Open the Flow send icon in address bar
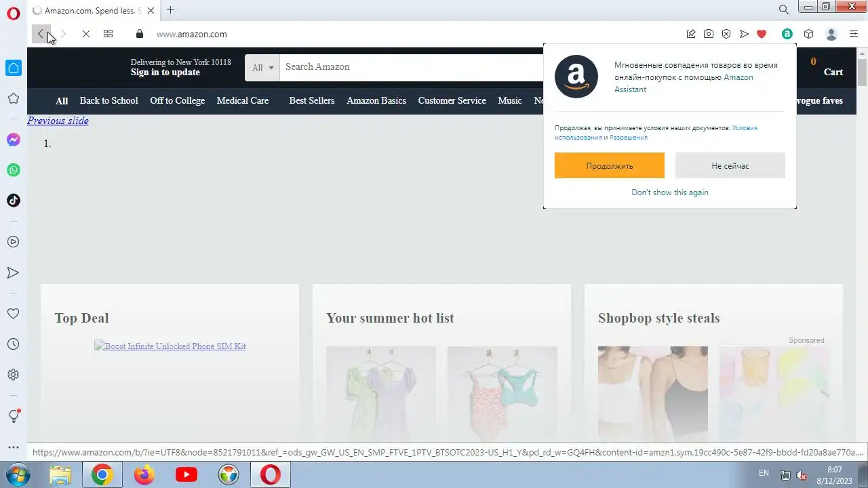The height and width of the screenshot is (488, 868). 744,34
